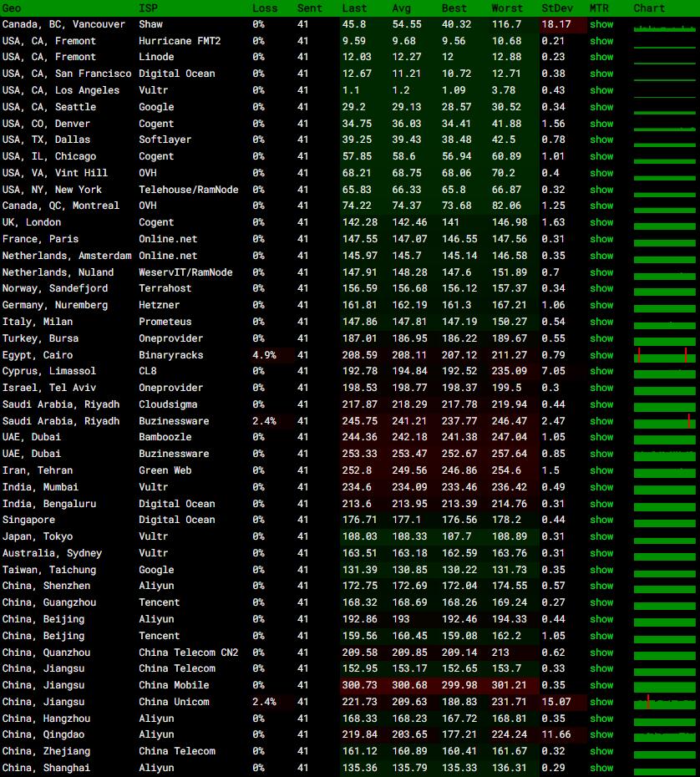This screenshot has width=700, height=777.
Task: Click the Geo column header
Action: pyautogui.click(x=12, y=8)
